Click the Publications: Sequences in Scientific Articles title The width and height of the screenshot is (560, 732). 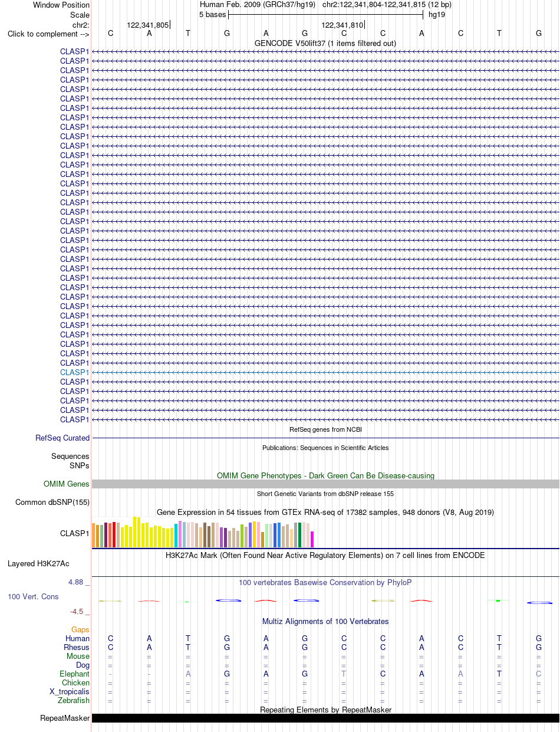pyautogui.click(x=325, y=448)
